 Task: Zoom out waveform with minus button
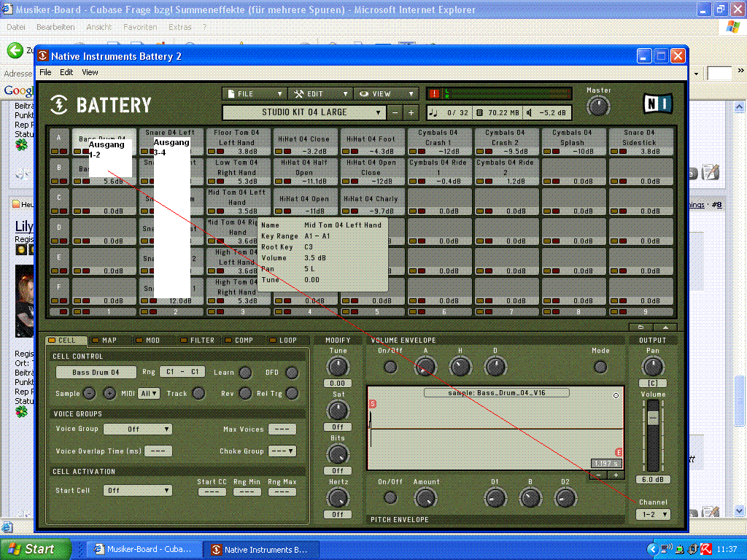click(598, 475)
